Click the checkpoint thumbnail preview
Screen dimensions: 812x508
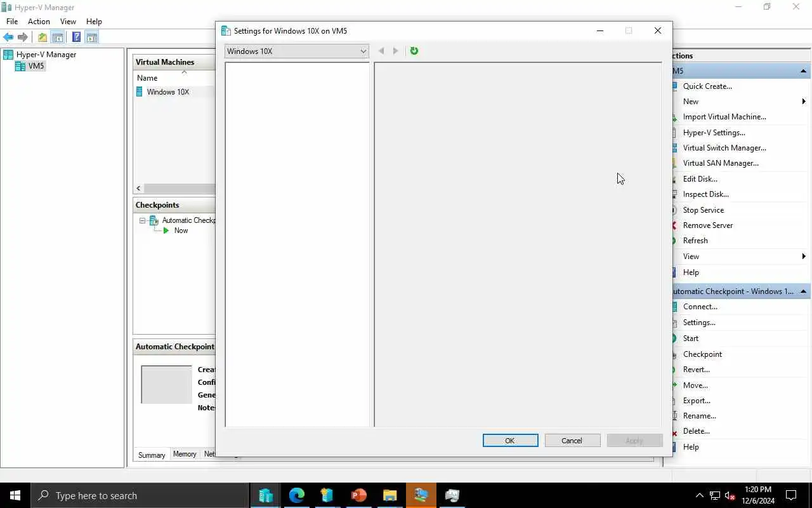(x=166, y=385)
